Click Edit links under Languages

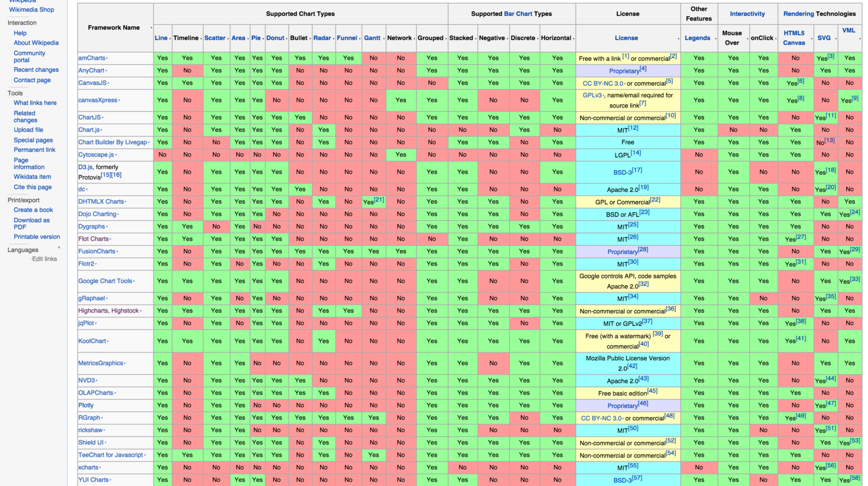tap(44, 259)
